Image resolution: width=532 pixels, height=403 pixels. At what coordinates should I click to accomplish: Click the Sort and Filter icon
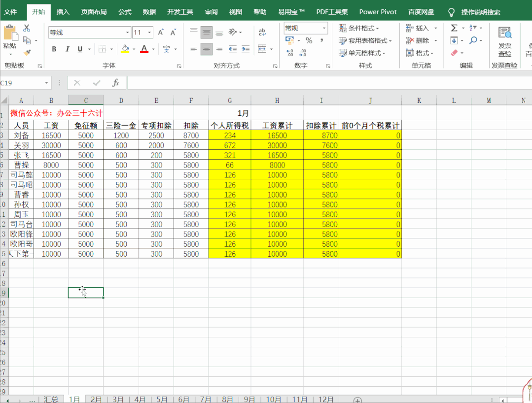tap(473, 28)
